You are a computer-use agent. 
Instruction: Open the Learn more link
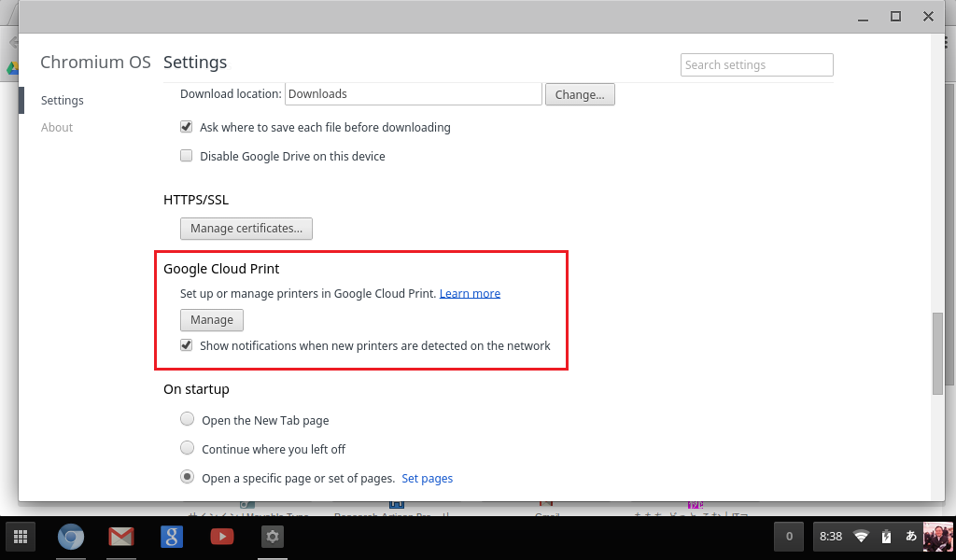471,294
